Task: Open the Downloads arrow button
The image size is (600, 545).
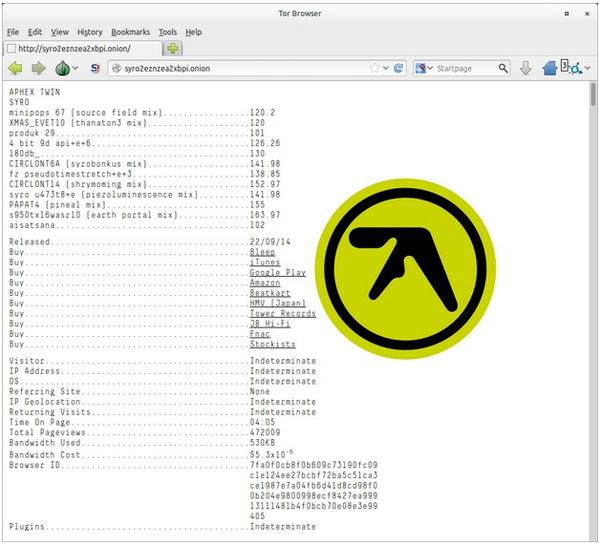Action: [526, 69]
